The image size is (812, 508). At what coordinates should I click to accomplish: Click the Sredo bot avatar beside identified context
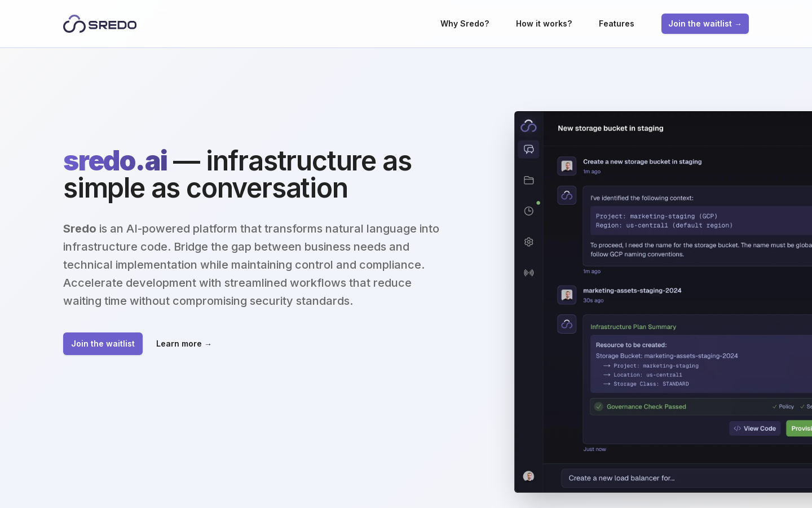point(567,195)
